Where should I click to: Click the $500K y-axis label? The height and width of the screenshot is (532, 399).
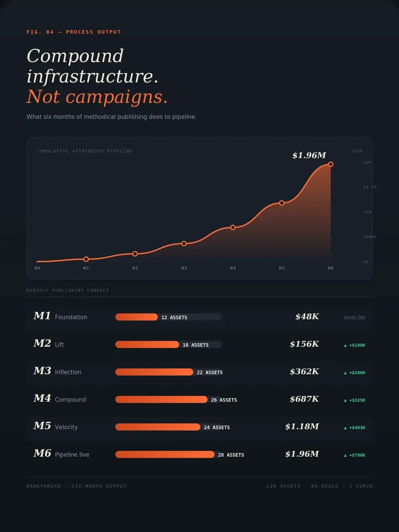click(x=370, y=237)
